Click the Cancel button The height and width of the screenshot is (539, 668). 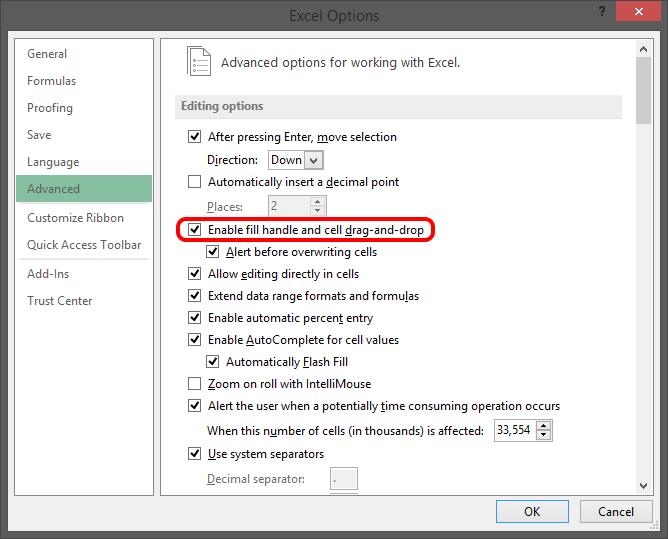coord(616,511)
